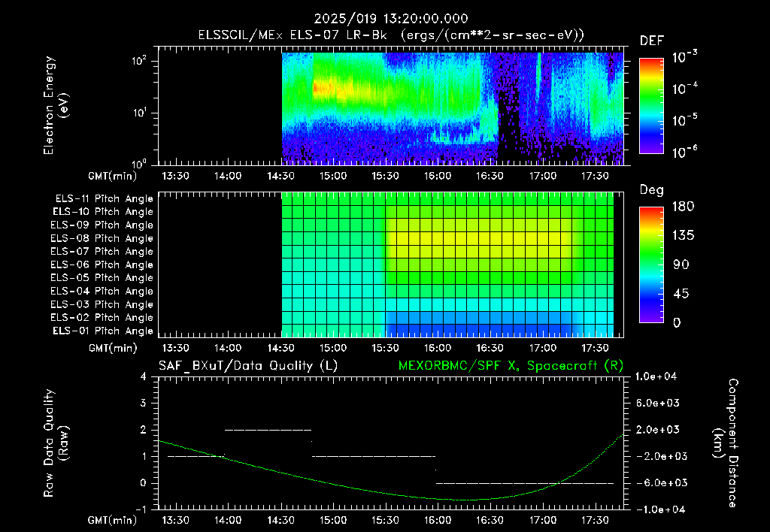770x532 pixels.
Task: Click the 135 value on the Deg scale
Action: point(683,236)
